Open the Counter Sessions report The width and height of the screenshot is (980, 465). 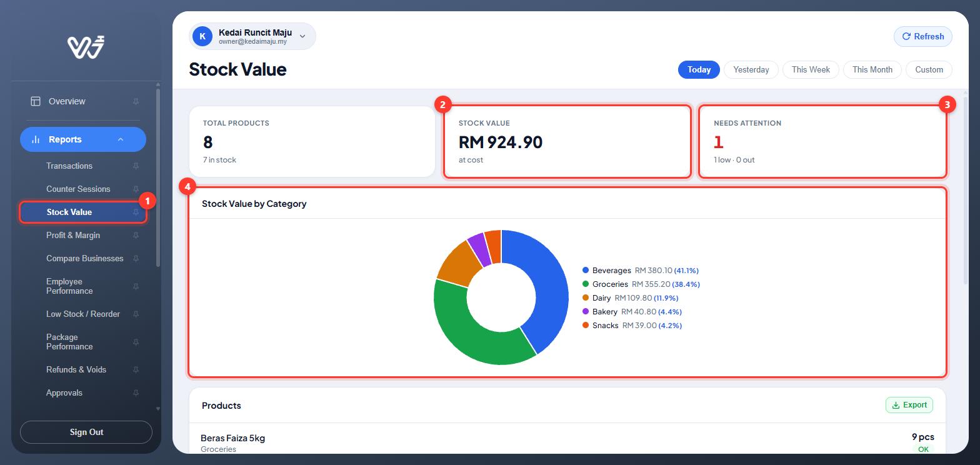coord(78,189)
